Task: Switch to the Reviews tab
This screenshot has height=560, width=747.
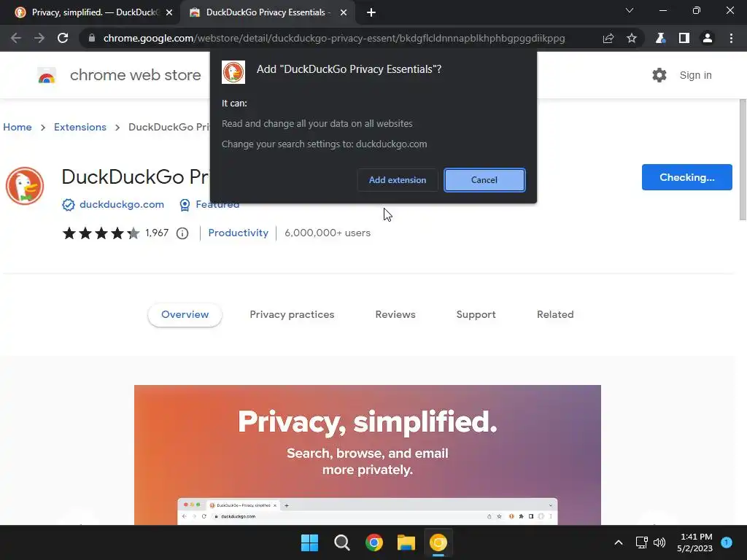Action: tap(395, 315)
